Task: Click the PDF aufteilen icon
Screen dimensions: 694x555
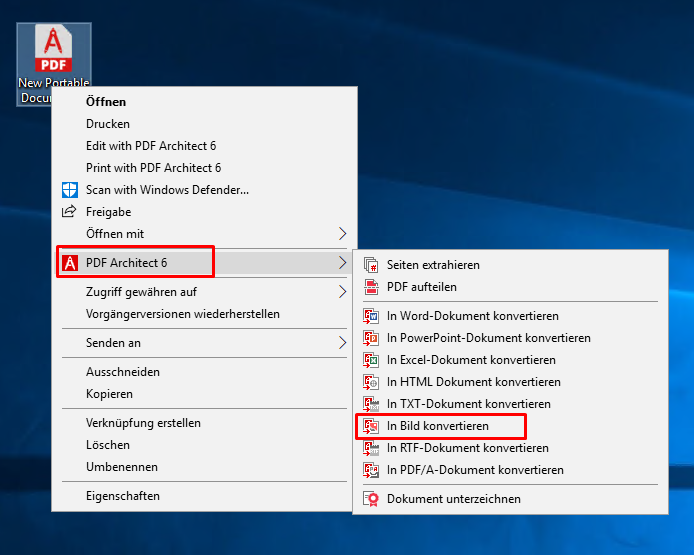Action: pyautogui.click(x=371, y=287)
